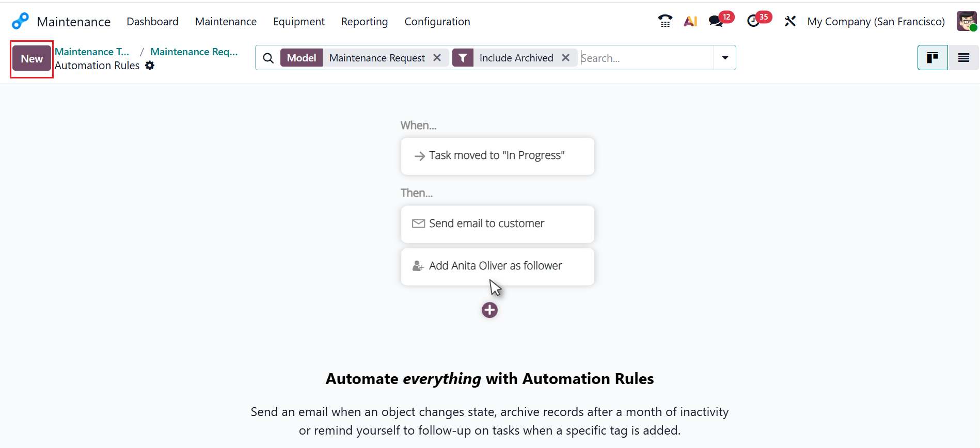Click the New button

(x=31, y=59)
